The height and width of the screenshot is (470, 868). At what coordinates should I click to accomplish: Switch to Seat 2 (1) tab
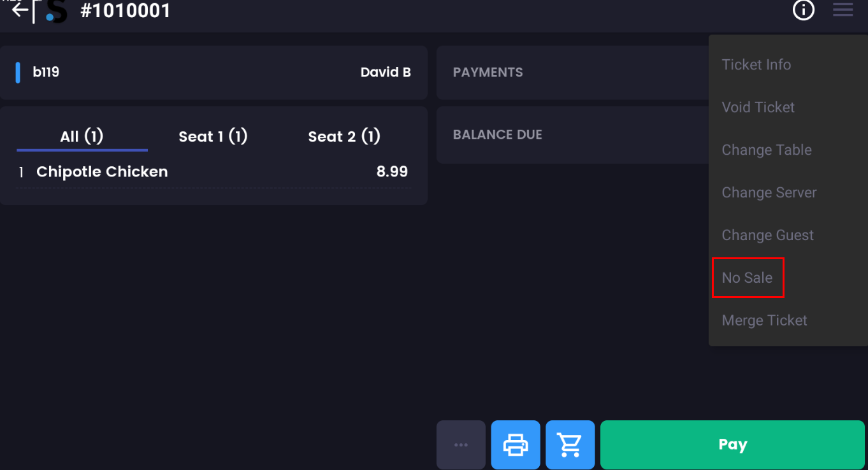[344, 137]
